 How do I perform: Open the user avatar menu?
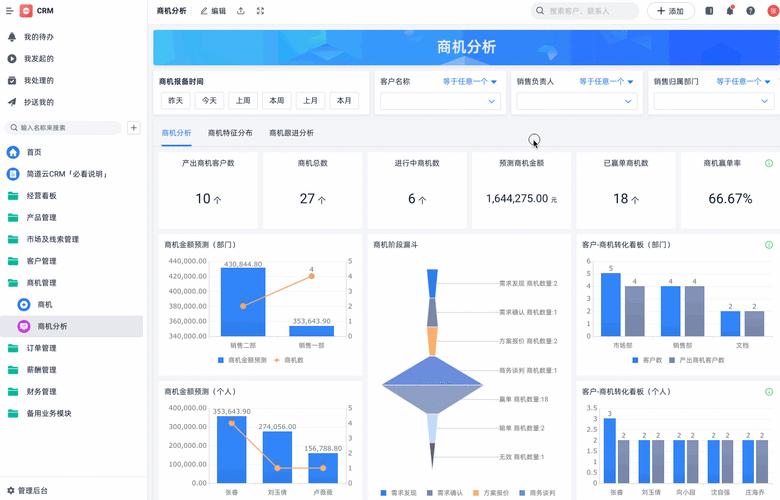774,11
